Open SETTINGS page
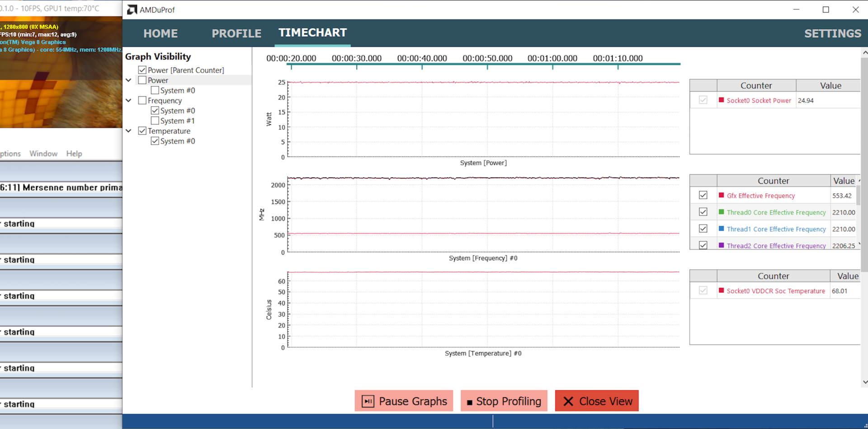 (832, 33)
